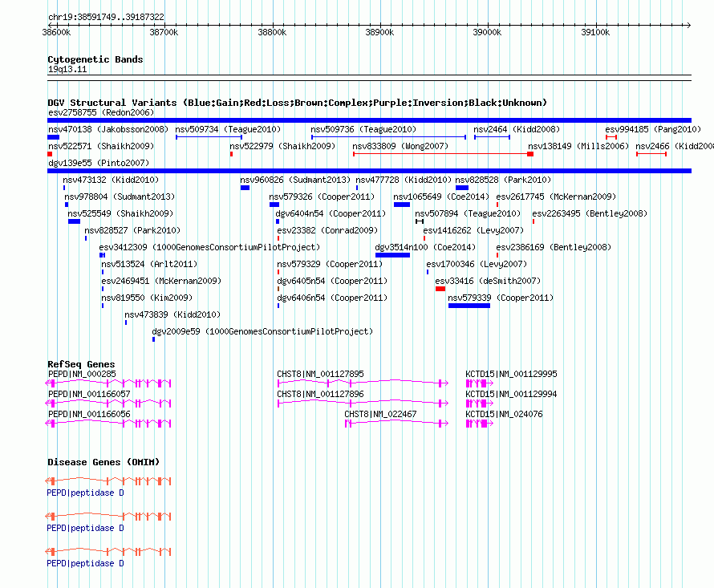This screenshot has width=714, height=588.
Task: Click nsv819550 (Kim2009) label
Action: pos(147,298)
